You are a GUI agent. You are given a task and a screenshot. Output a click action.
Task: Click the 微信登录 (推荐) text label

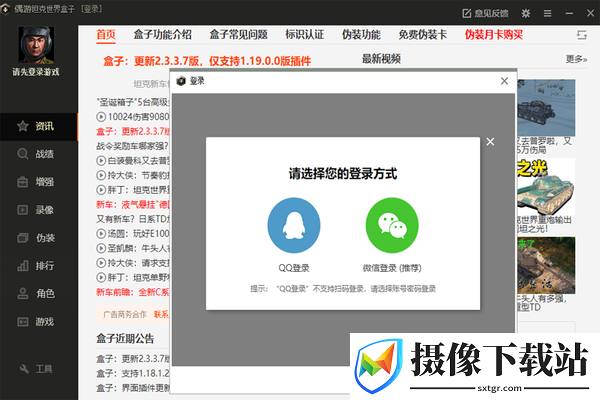392,268
